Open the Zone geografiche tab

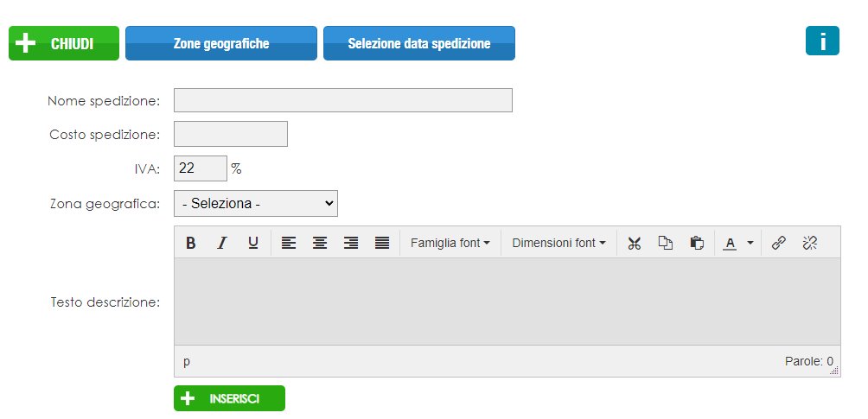click(x=220, y=43)
